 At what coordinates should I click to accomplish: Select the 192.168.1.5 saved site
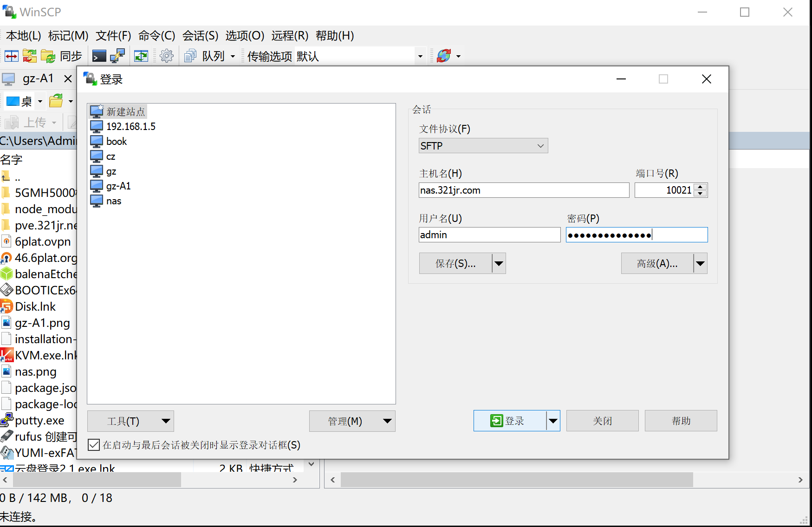point(123,126)
